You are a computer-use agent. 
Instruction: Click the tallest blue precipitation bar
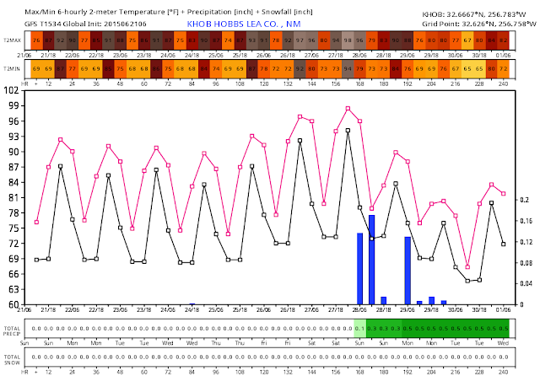(371, 260)
